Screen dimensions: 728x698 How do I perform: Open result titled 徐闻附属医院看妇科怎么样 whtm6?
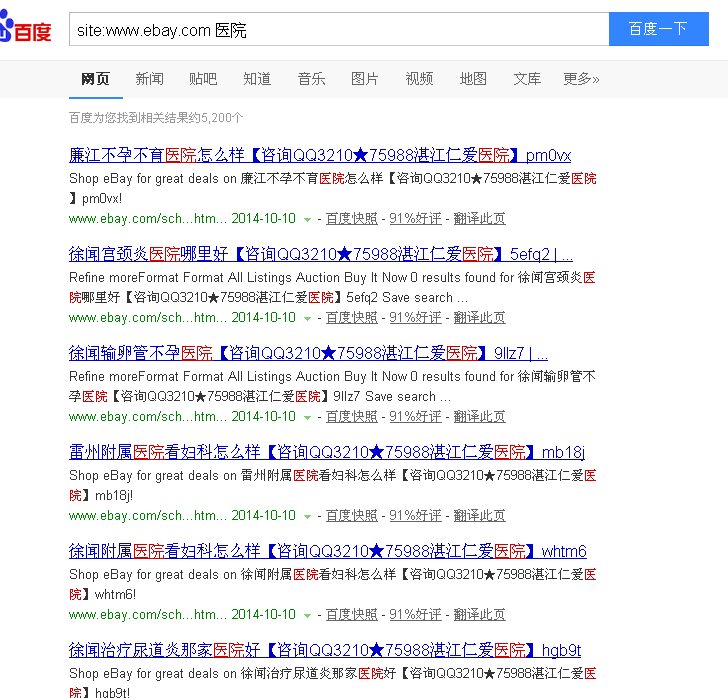(x=328, y=551)
